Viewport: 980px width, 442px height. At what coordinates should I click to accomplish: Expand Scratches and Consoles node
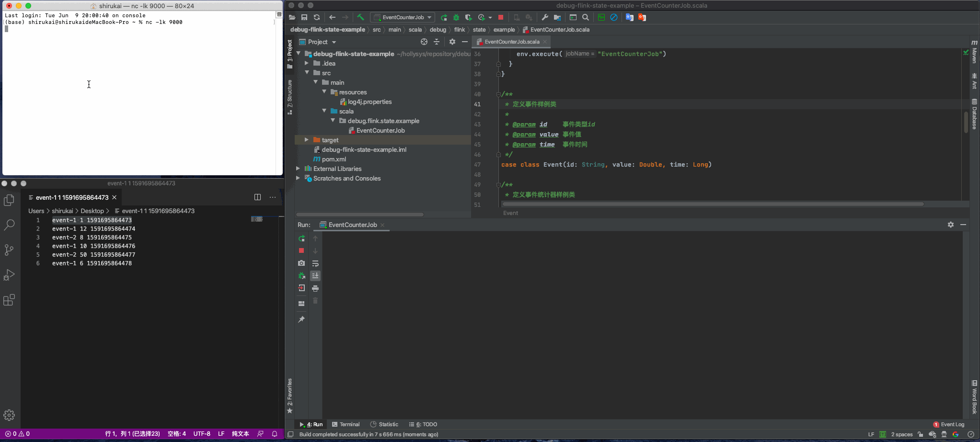coord(298,178)
